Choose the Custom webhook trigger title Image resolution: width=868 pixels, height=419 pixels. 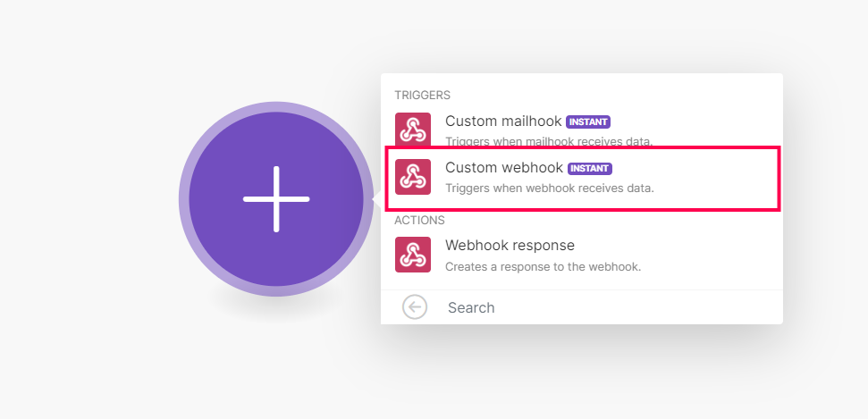(x=504, y=167)
